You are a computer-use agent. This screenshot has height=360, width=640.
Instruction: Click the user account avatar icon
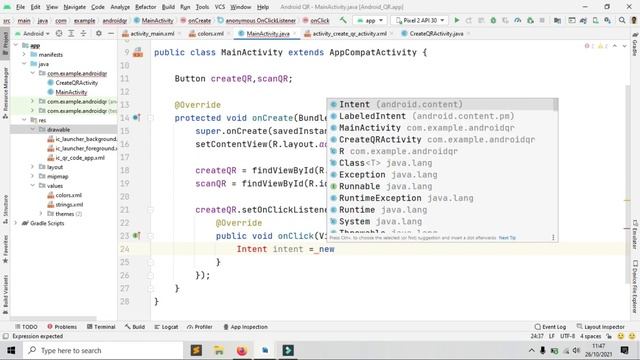pos(634,20)
